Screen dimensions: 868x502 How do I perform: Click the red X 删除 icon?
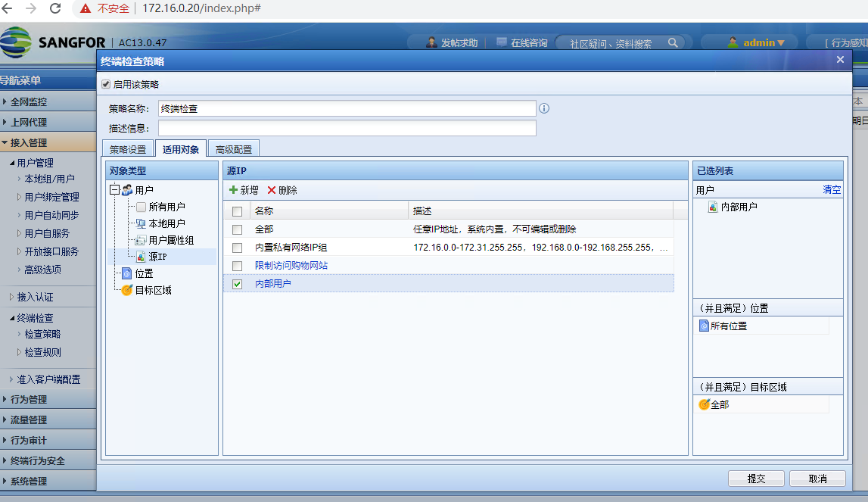tap(272, 190)
